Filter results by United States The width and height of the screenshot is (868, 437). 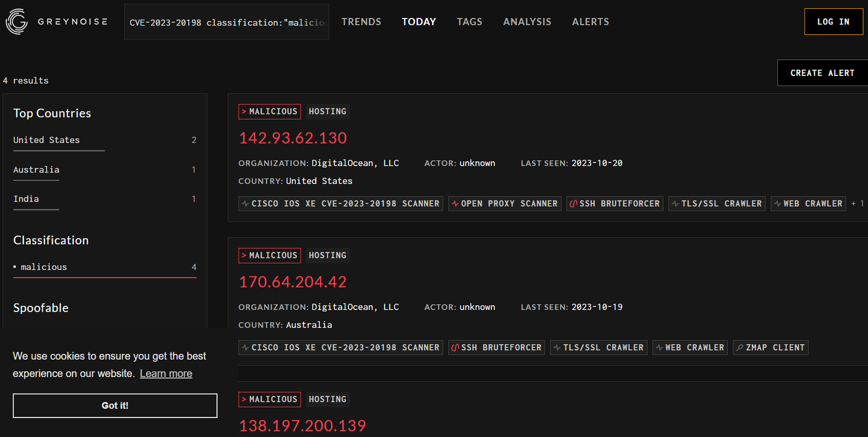tap(47, 140)
